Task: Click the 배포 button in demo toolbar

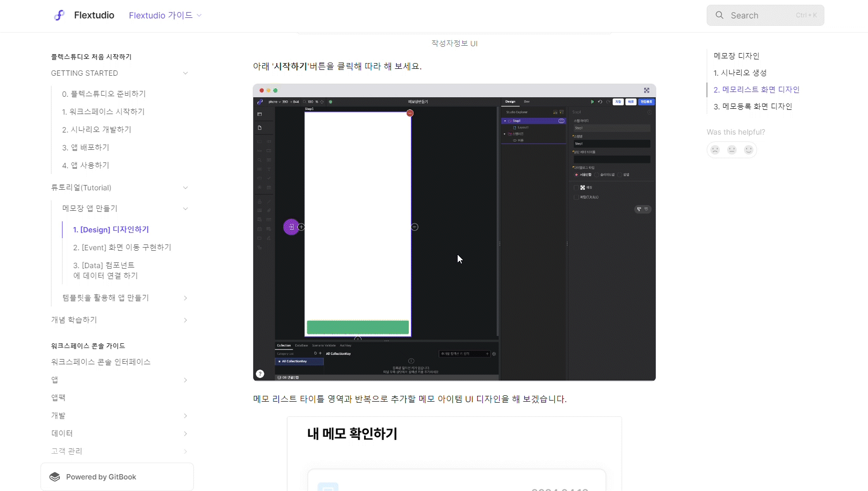Action: [631, 101]
